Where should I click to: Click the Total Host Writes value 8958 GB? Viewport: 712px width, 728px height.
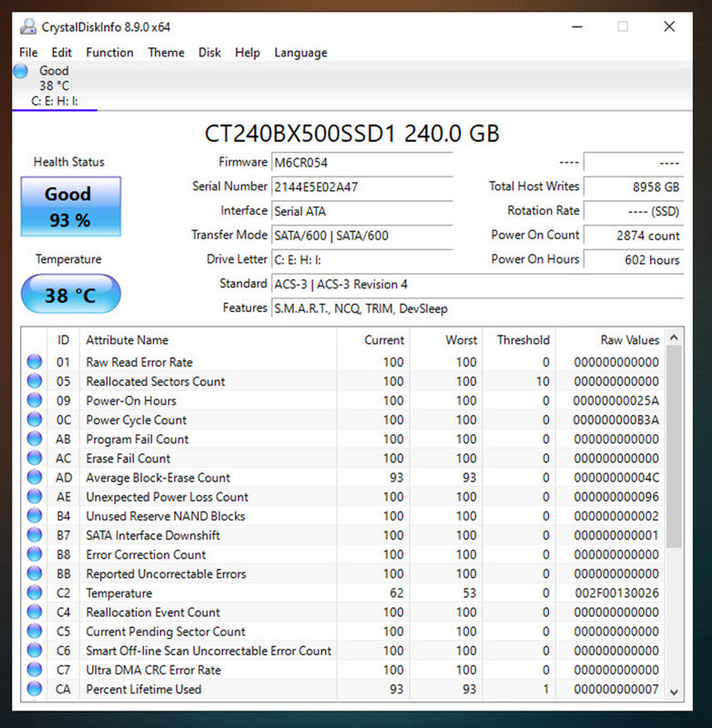coord(634,187)
